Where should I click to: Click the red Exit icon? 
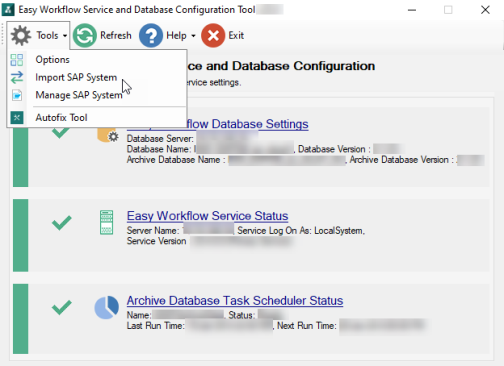tap(213, 35)
